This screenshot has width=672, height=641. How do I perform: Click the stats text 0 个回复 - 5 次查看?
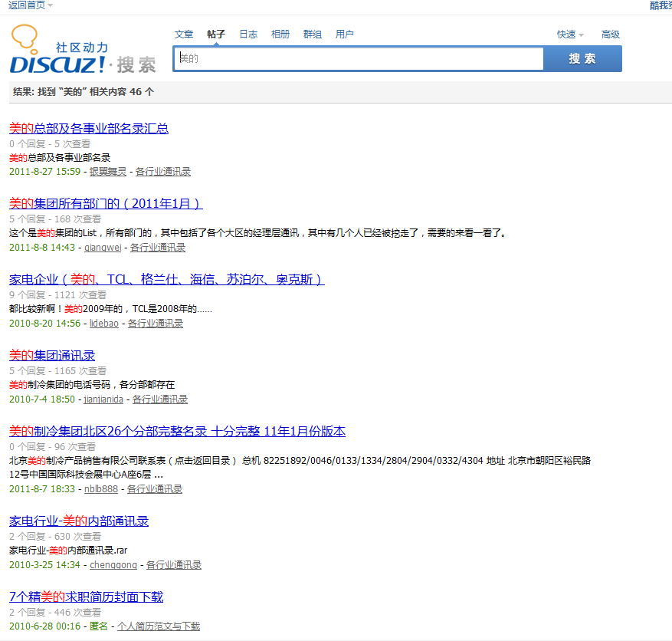(50, 144)
